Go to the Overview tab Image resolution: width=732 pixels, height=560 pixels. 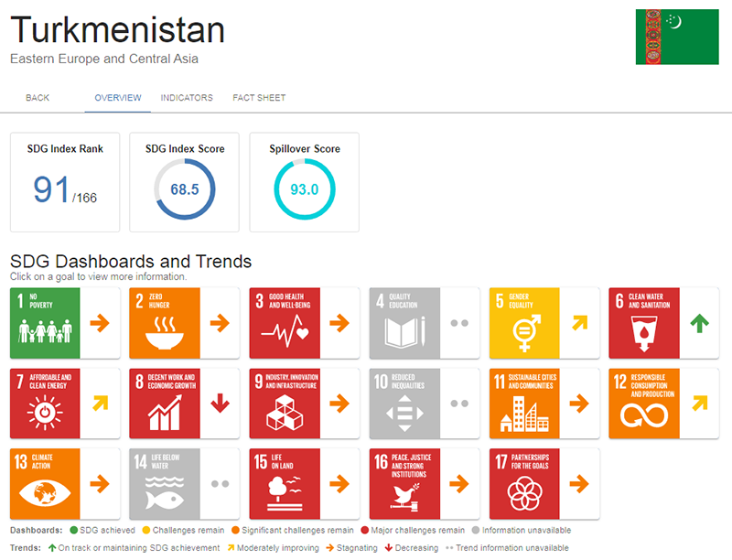click(118, 98)
